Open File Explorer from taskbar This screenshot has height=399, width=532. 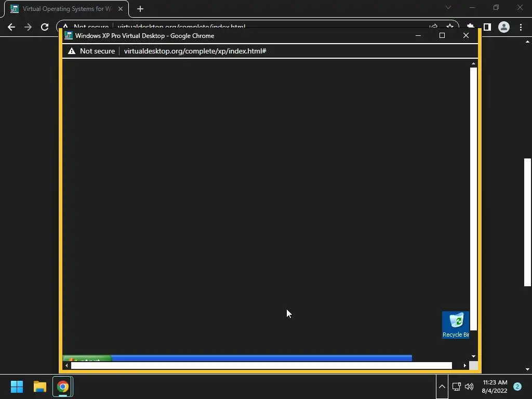click(39, 387)
